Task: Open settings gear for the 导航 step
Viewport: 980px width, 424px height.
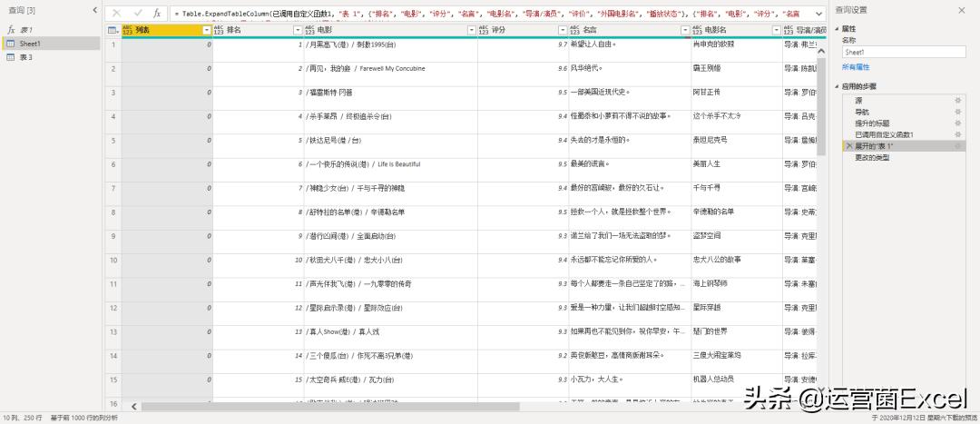Action: point(958,112)
